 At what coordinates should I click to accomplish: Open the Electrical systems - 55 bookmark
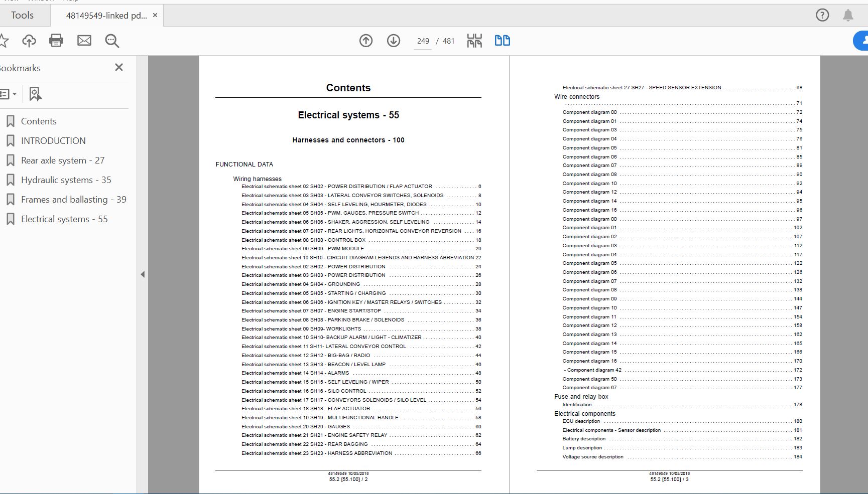pos(64,219)
